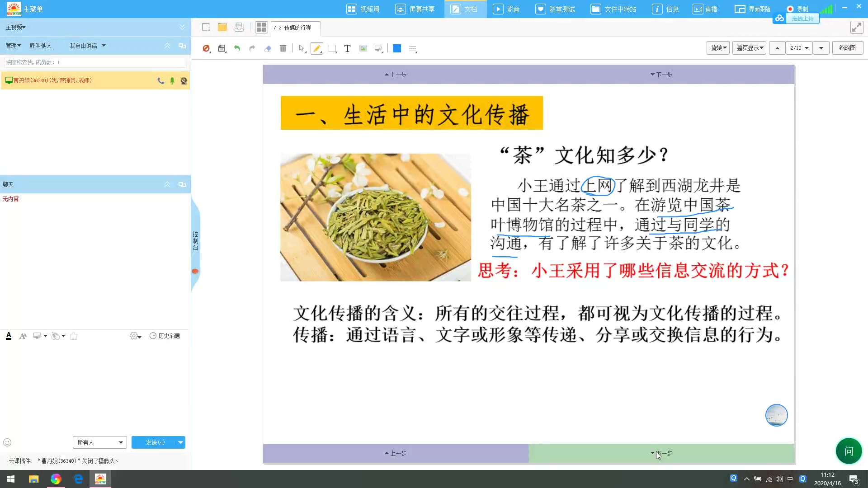
Task: Open the 主视频 dropdown
Action: (16, 28)
